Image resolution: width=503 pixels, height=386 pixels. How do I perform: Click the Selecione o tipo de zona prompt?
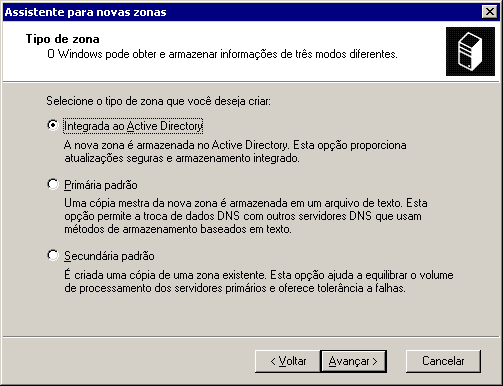[159, 101]
